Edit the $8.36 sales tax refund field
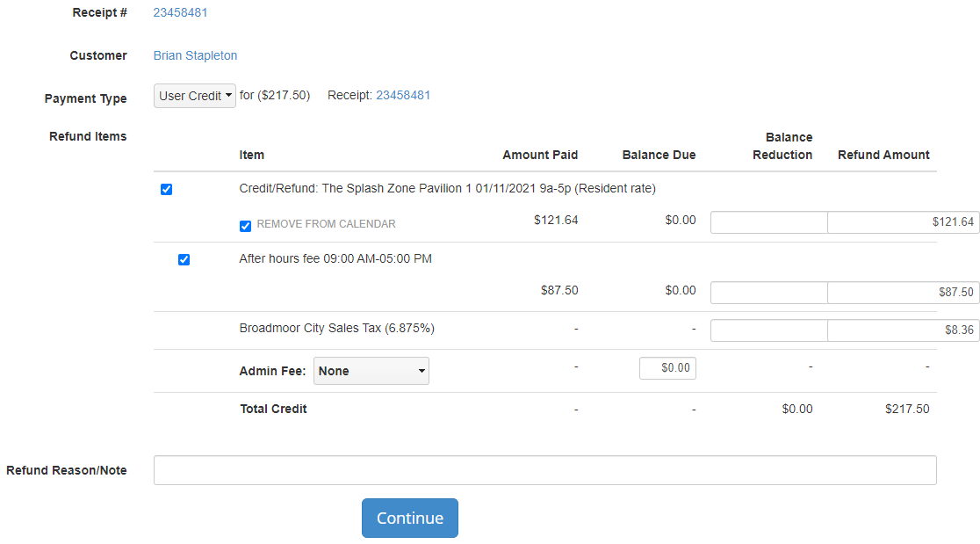Screen dimensions: 980x544 pos(903,330)
